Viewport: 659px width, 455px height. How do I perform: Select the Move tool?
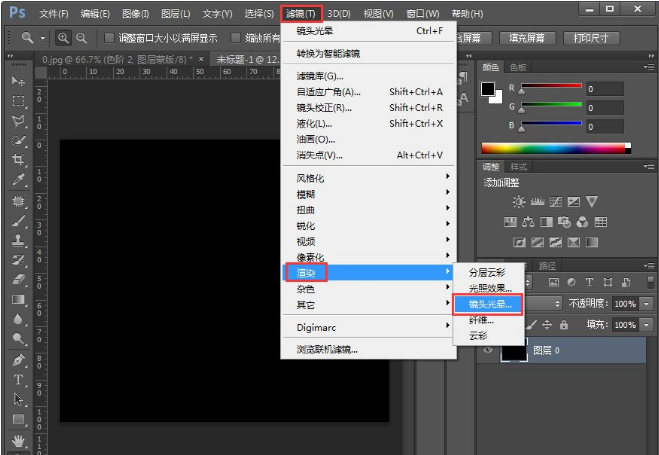click(18, 80)
